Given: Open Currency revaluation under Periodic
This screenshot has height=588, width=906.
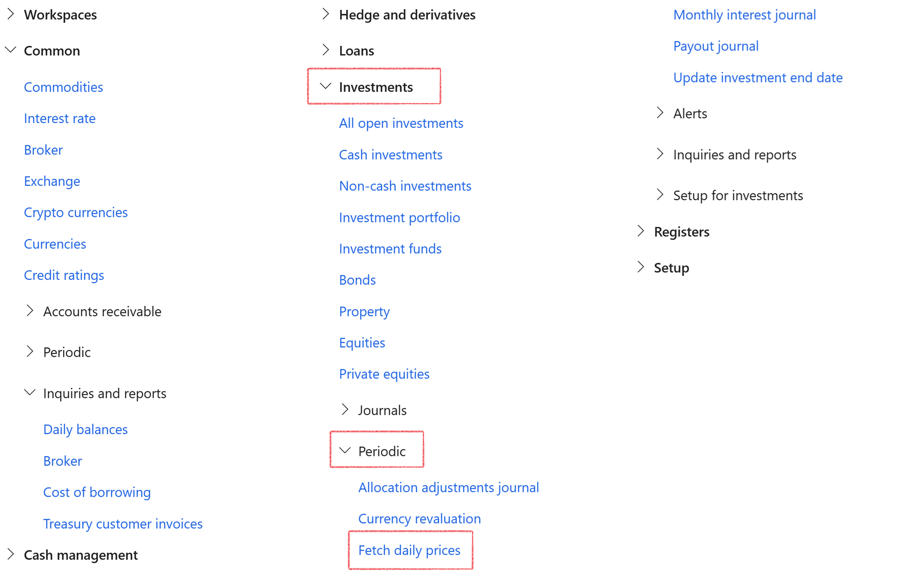Looking at the screenshot, I should pos(419,519).
